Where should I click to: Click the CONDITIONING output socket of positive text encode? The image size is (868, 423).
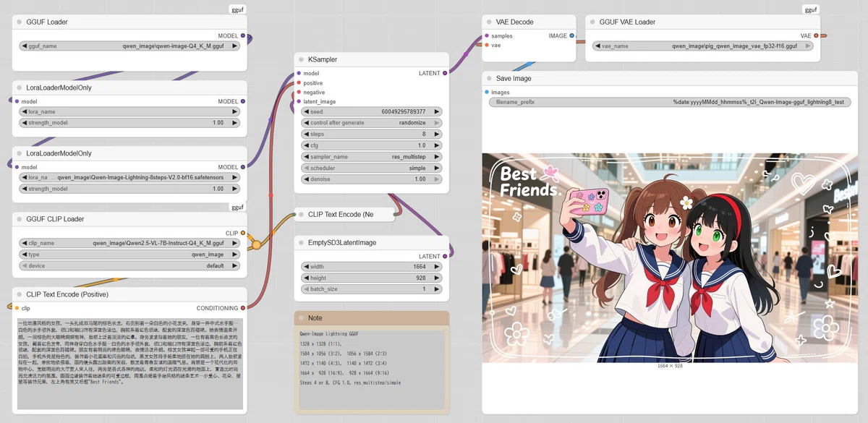coord(242,308)
